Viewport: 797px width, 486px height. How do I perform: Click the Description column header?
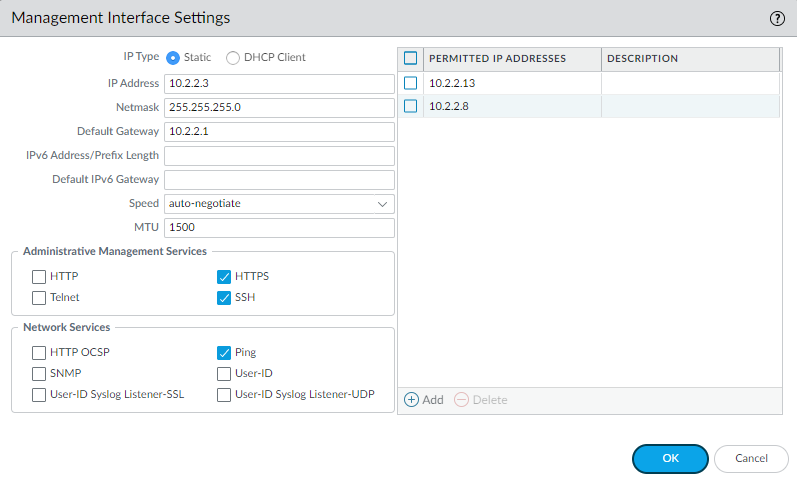tap(642, 59)
